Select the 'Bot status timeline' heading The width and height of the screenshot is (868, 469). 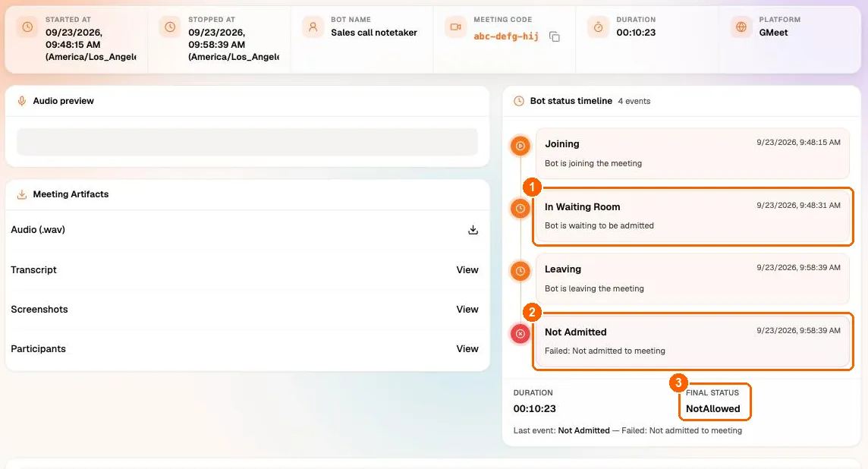571,101
